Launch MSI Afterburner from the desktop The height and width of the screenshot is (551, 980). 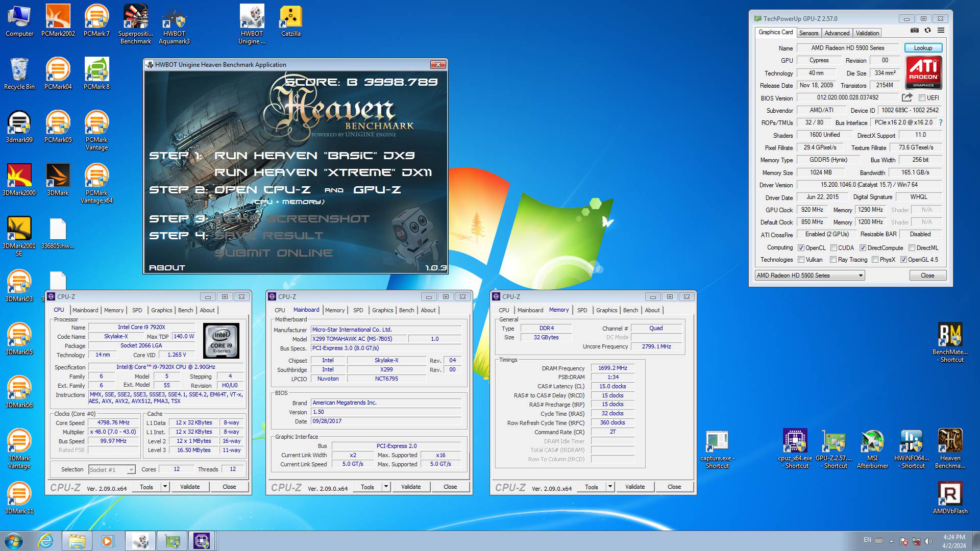pos(873,448)
